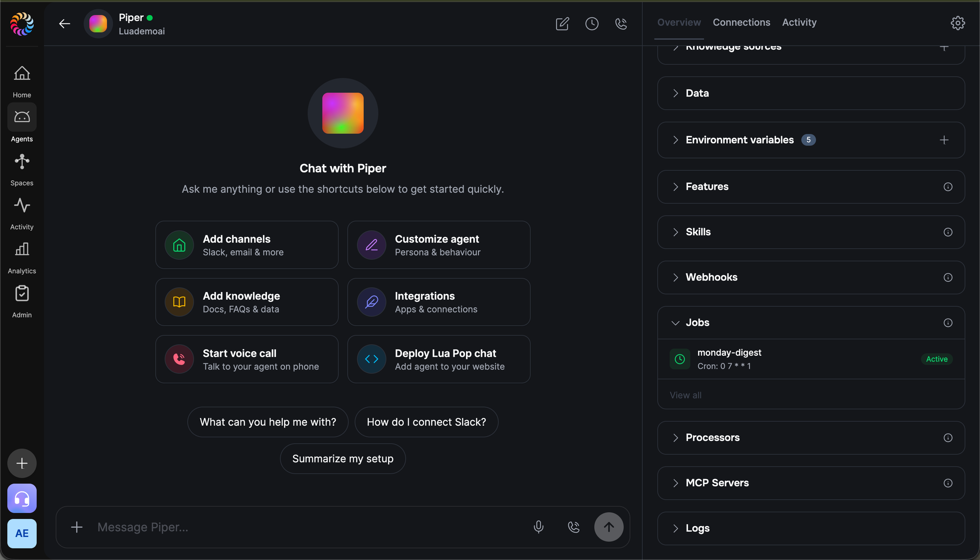This screenshot has width=980, height=560.
Task: Open chat history clock icon
Action: (591, 24)
